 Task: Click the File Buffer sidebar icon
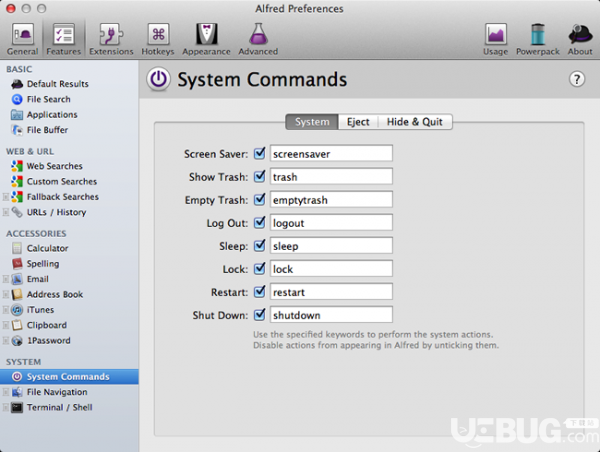pyautogui.click(x=17, y=130)
